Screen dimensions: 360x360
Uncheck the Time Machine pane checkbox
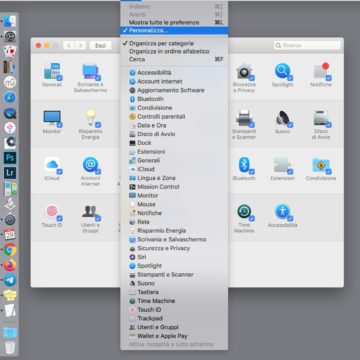(252, 218)
